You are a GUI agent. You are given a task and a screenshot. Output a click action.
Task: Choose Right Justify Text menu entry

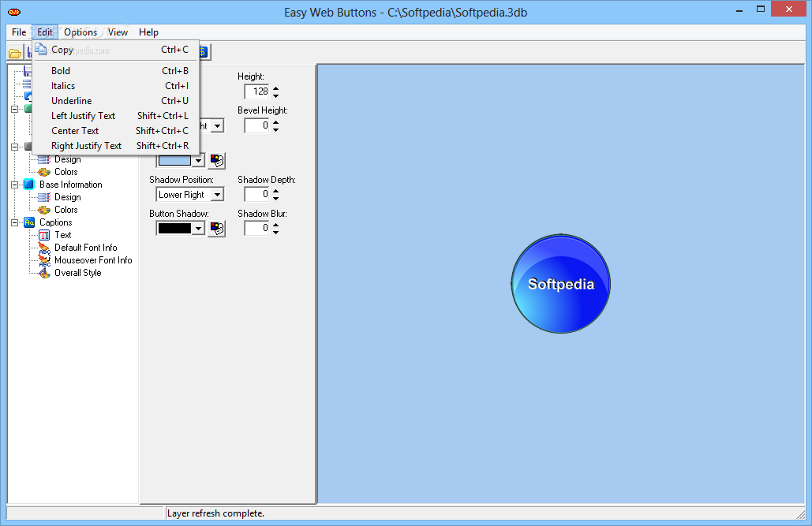pos(116,146)
